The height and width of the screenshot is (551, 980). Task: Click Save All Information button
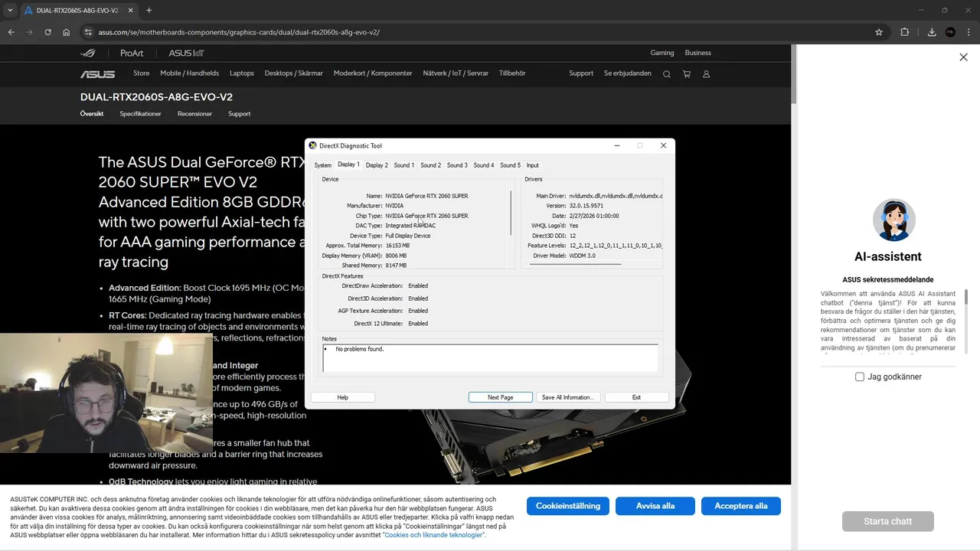point(568,397)
